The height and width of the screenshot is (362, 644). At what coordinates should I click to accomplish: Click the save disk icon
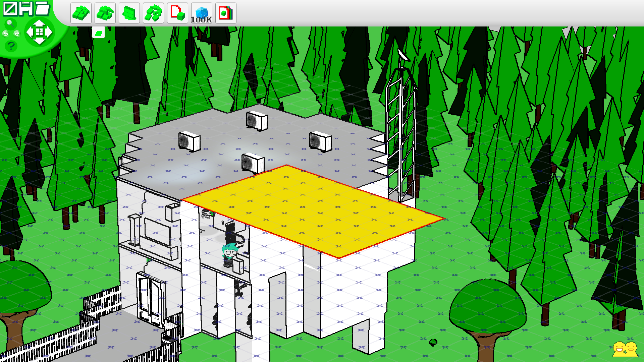[x=26, y=9]
